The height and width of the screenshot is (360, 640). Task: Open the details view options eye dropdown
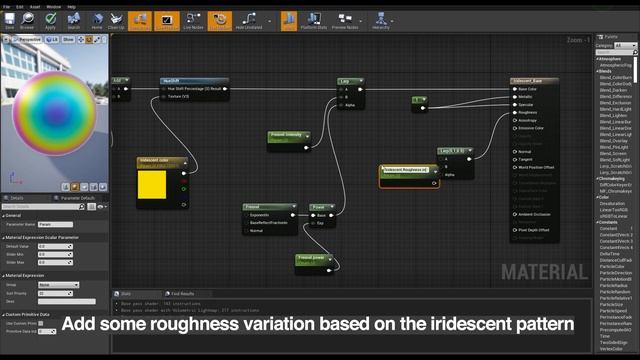click(102, 207)
